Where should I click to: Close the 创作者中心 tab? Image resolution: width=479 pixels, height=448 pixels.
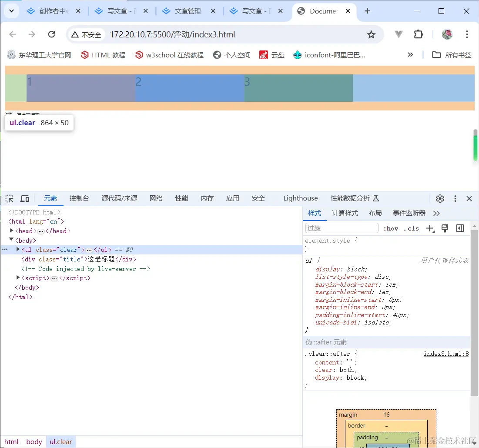click(78, 11)
